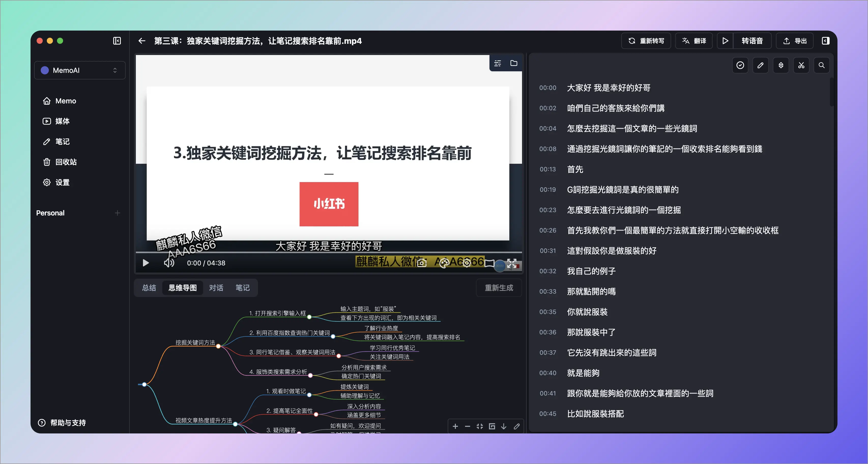Click the 导出 export button
The image size is (868, 464).
pyautogui.click(x=794, y=41)
